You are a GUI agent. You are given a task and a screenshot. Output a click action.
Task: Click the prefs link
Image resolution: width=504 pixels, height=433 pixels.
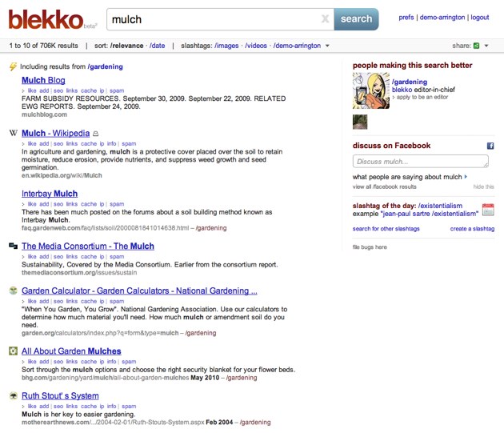click(x=406, y=17)
